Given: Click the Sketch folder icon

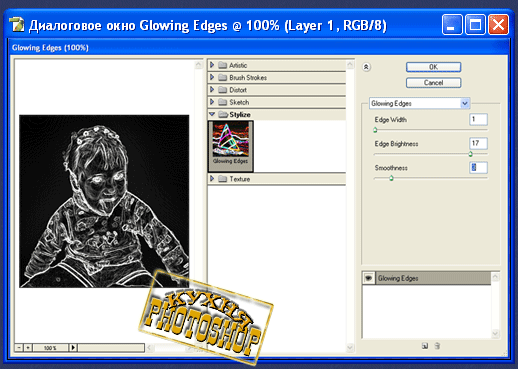Looking at the screenshot, I should (222, 102).
